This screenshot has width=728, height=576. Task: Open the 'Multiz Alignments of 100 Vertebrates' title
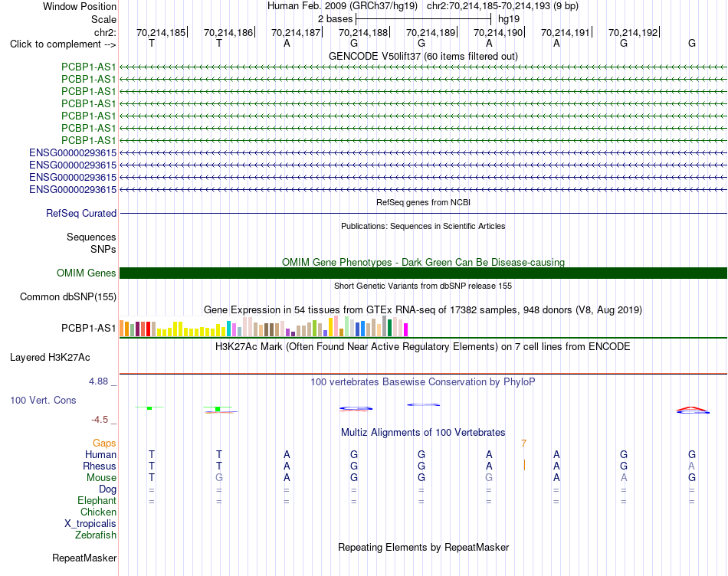(x=423, y=433)
